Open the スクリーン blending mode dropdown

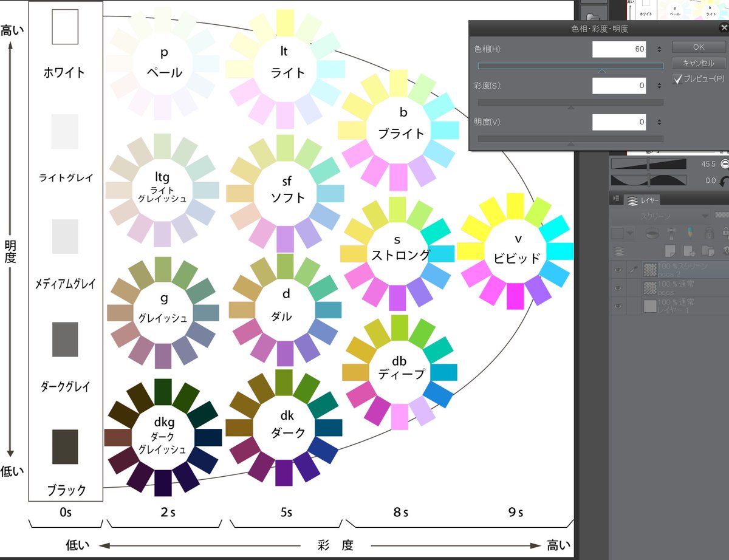click(660, 216)
